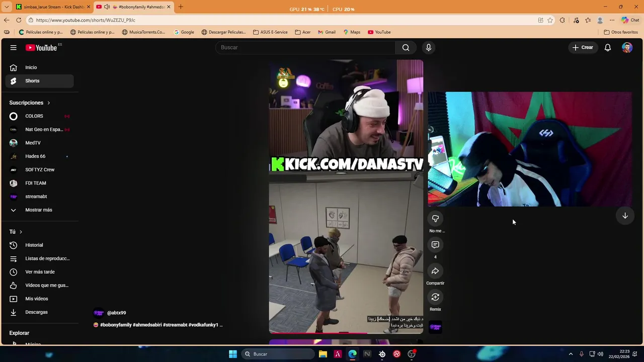Go to next short with down arrow
Image resolution: width=644 pixels, height=362 pixels.
(x=625, y=216)
